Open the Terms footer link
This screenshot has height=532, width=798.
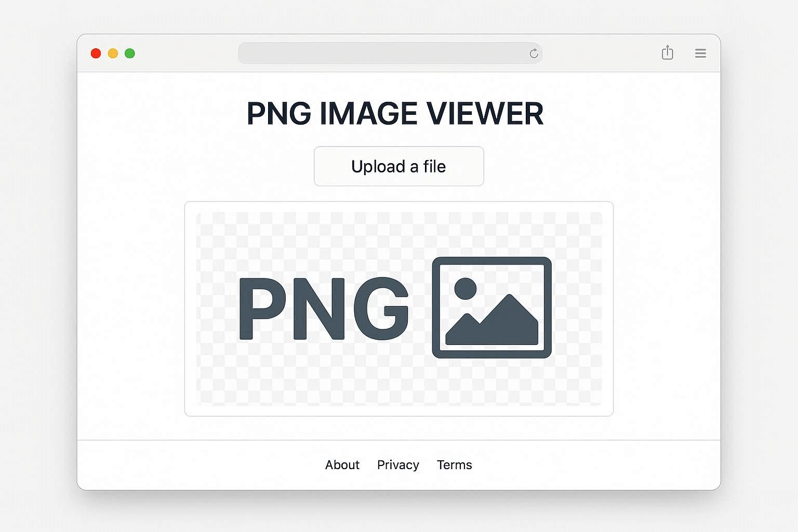tap(455, 465)
